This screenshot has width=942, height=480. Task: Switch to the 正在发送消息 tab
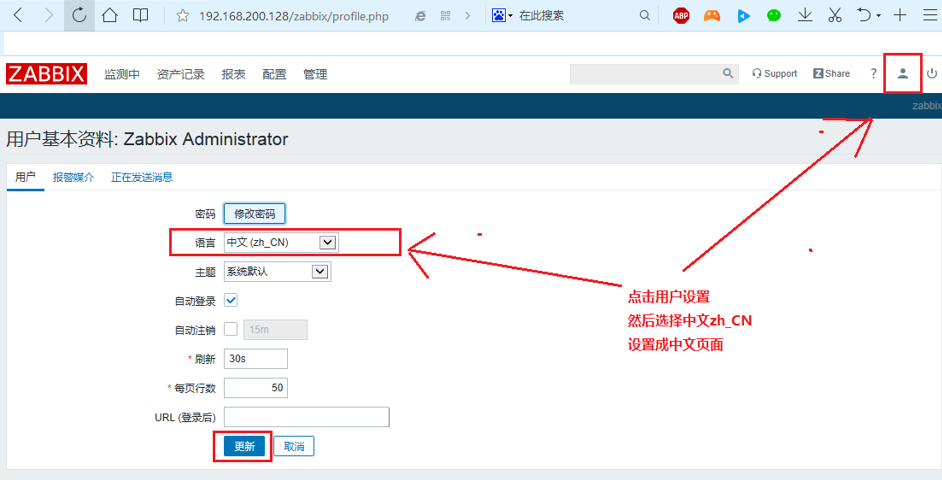(x=142, y=177)
